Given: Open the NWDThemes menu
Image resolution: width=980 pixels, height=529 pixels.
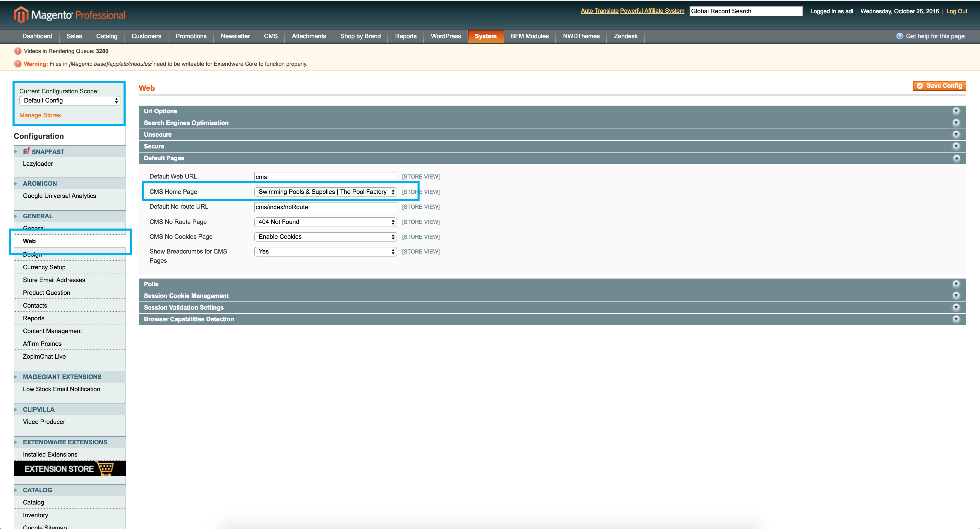Looking at the screenshot, I should pyautogui.click(x=581, y=36).
